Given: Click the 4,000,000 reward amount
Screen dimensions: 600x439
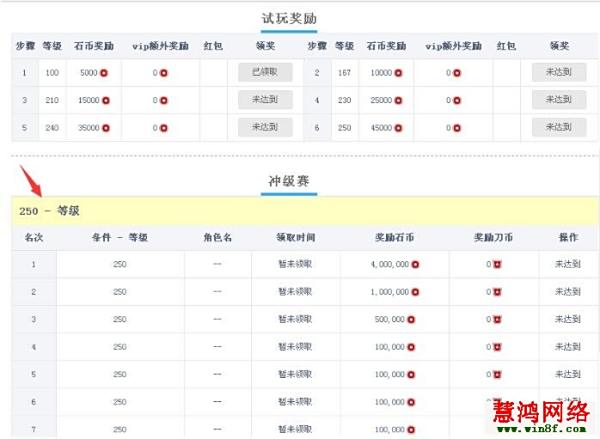Looking at the screenshot, I should click(390, 264).
